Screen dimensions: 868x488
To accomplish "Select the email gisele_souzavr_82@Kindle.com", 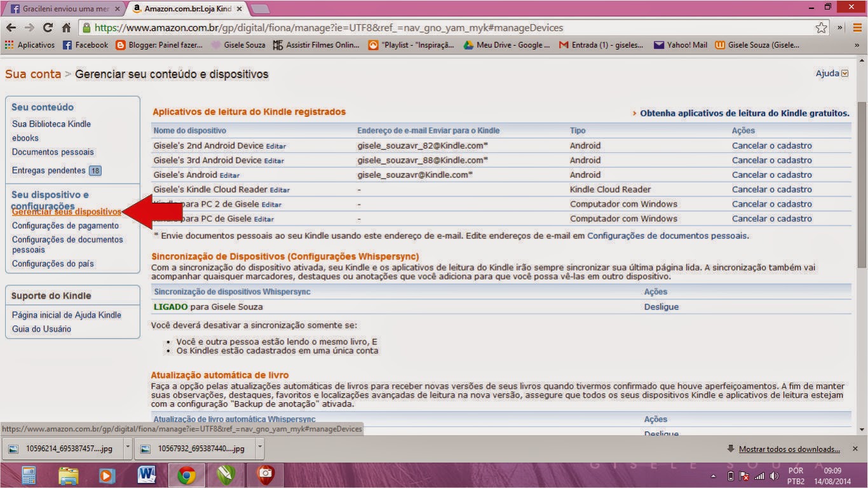I will [x=423, y=146].
